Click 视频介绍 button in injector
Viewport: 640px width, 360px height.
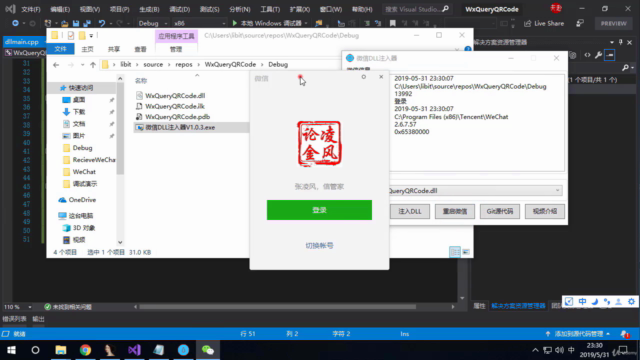(x=544, y=211)
